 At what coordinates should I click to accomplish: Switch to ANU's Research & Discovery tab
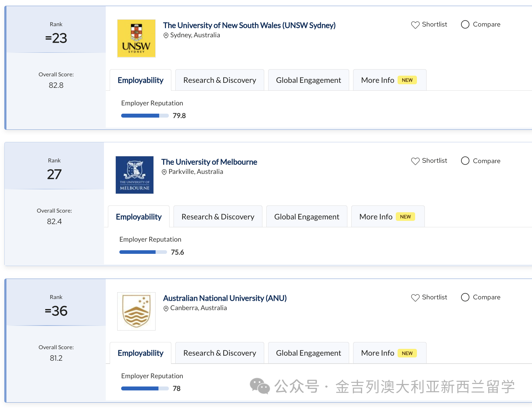pyautogui.click(x=220, y=353)
